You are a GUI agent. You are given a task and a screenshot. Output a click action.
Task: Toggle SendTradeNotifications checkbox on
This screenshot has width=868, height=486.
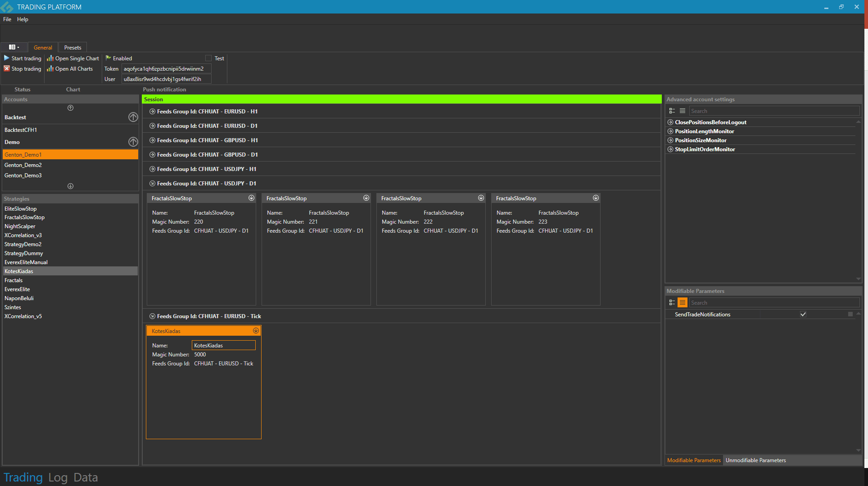804,314
